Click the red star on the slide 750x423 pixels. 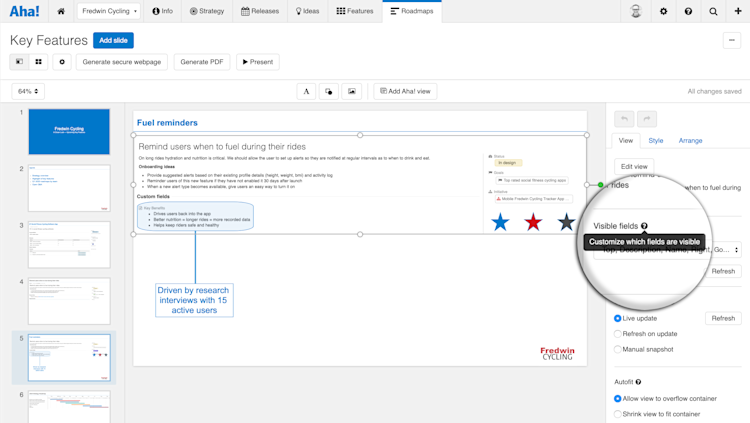pyautogui.click(x=533, y=222)
